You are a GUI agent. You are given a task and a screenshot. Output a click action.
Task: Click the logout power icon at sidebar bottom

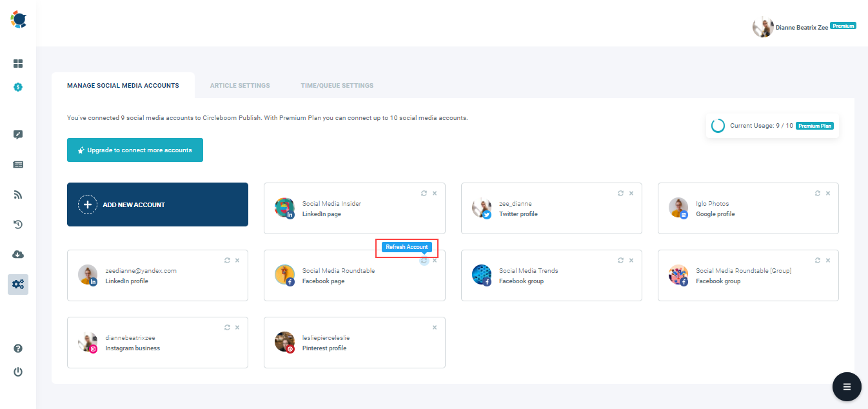coord(17,372)
